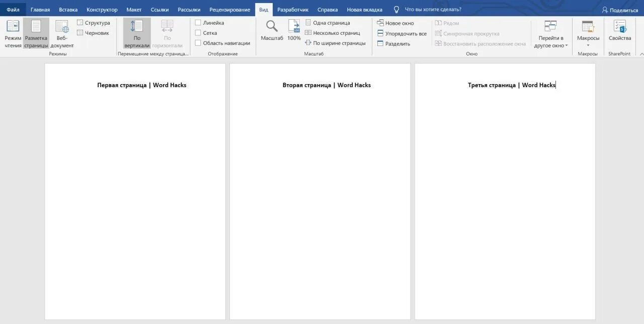This screenshot has width=644, height=324.
Task: Enable Navigation Pane (Область навигации) checkbox
Action: (x=198, y=43)
